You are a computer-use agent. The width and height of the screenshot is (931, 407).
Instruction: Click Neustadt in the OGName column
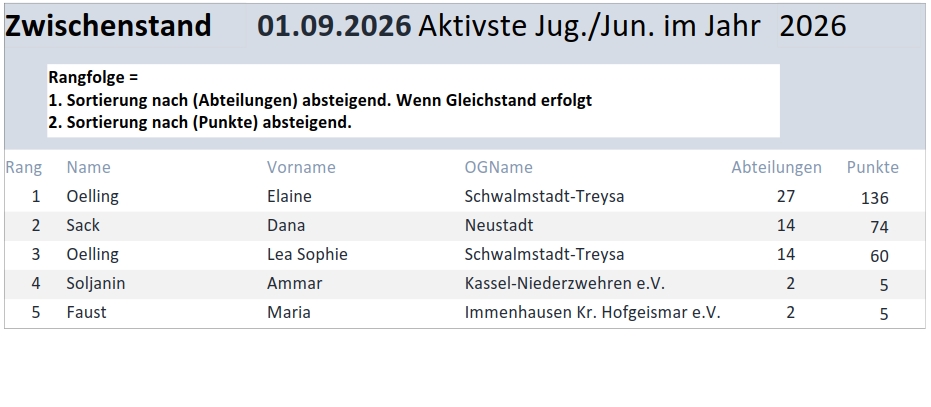tap(499, 225)
